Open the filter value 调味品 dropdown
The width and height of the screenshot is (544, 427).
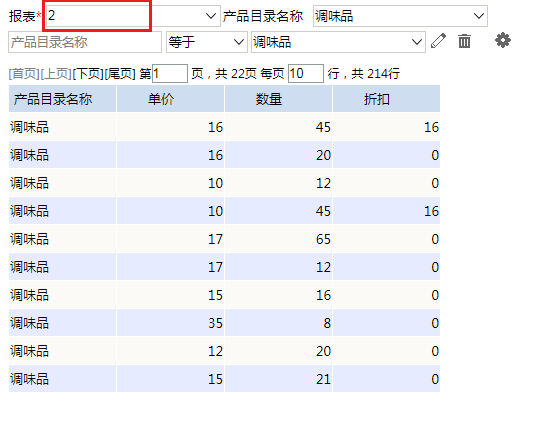(338, 42)
